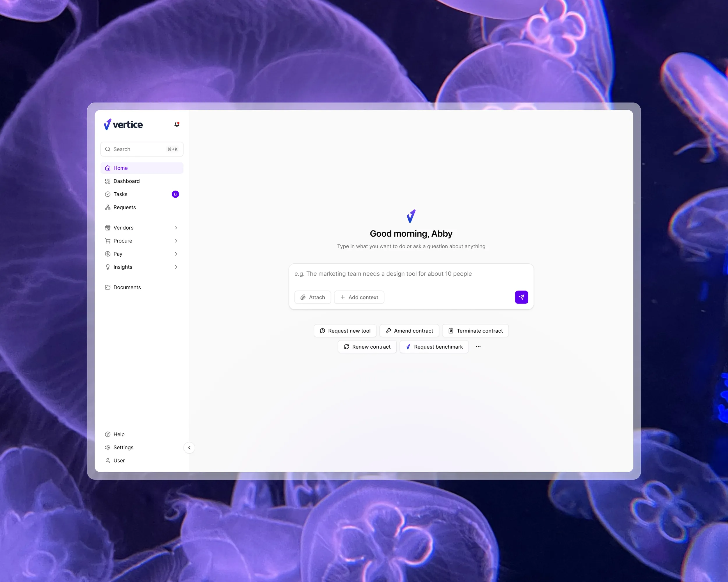
Task: Click Request new tool shortcut
Action: point(345,331)
